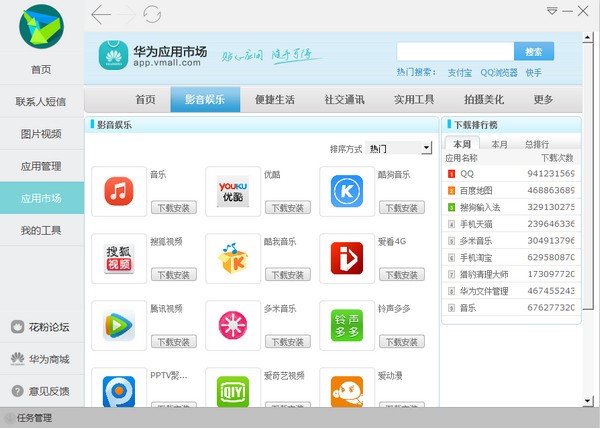Select QQ in download ranking list
Viewport: 601px width, 430px height.
tap(511, 174)
